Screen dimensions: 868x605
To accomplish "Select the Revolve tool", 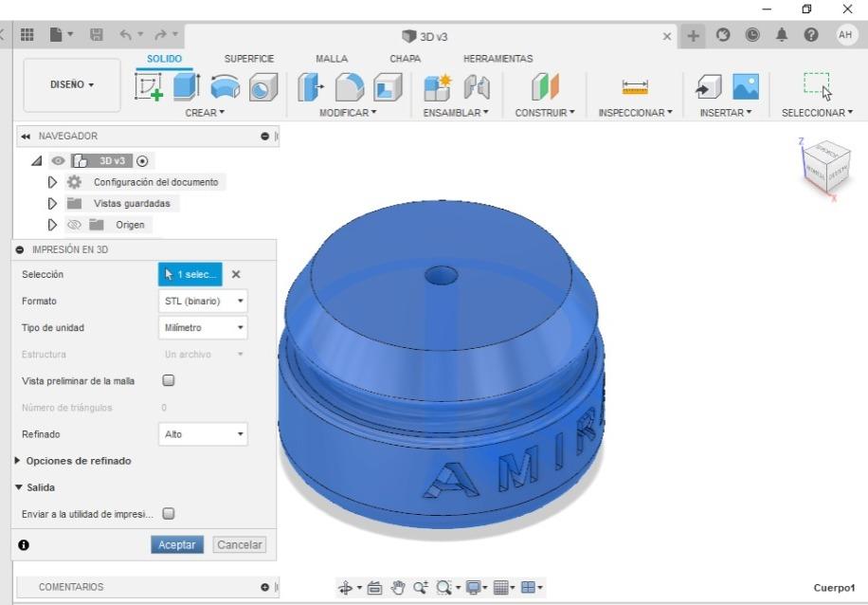I will 225,87.
